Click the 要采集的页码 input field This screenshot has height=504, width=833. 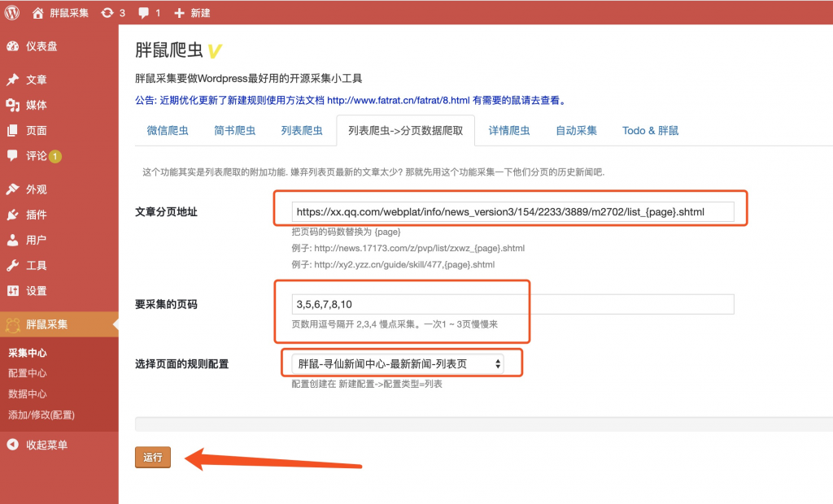[512, 304]
